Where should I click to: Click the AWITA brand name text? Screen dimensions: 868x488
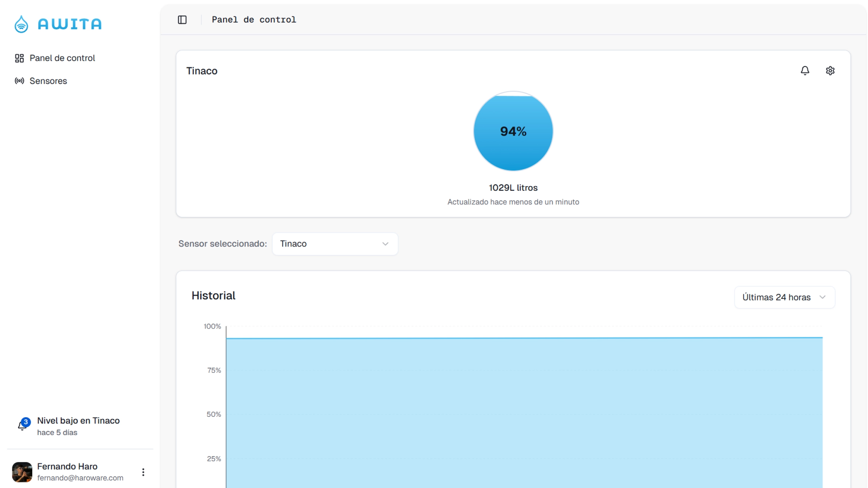[x=70, y=24]
